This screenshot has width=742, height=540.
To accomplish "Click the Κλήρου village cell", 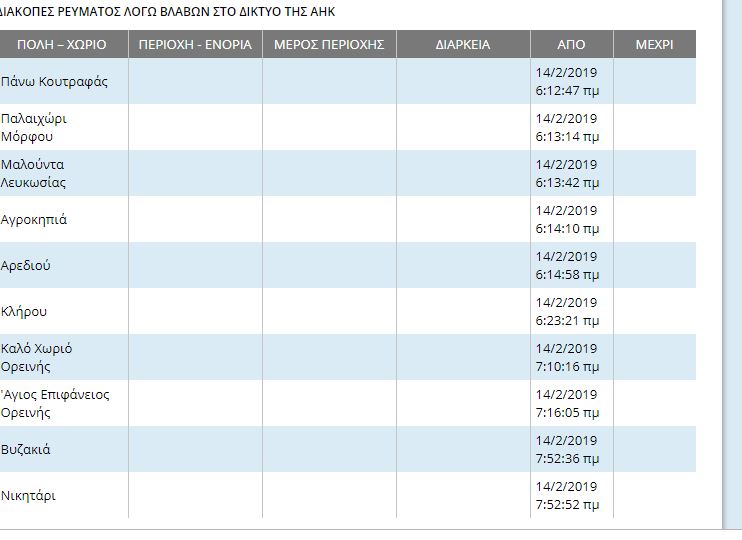I will click(x=24, y=311).
